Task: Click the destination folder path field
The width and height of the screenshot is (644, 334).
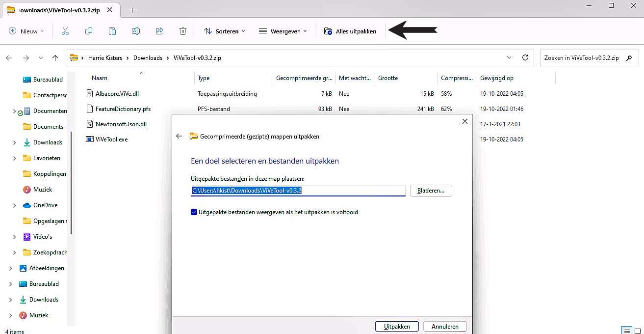Action: [298, 191]
